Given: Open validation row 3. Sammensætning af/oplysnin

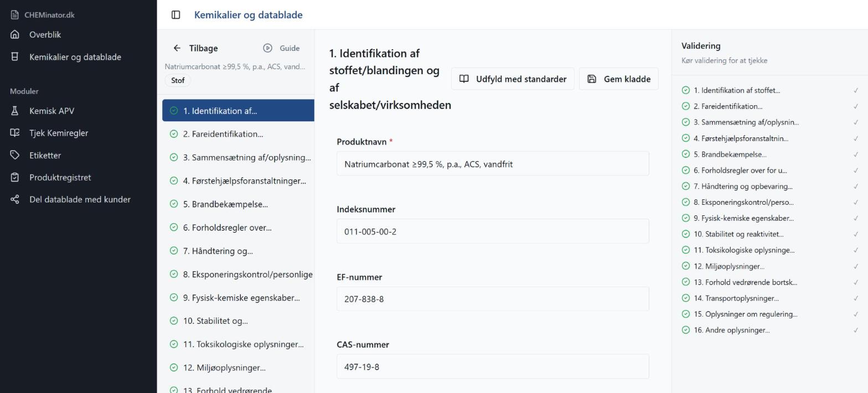Looking at the screenshot, I should coord(770,122).
